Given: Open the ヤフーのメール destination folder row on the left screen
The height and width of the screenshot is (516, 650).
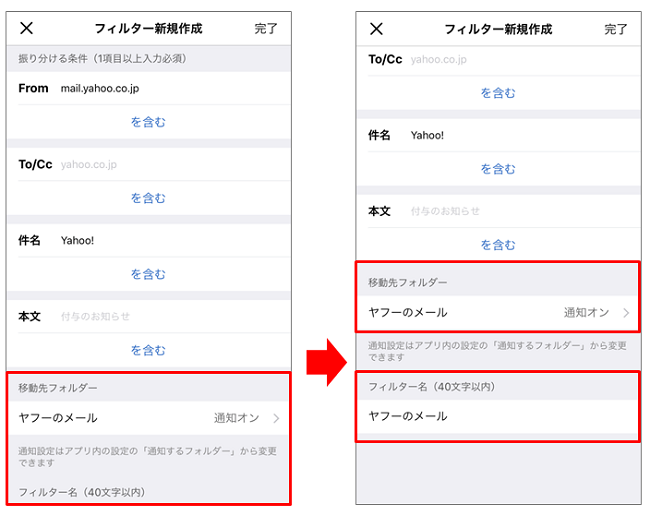Looking at the screenshot, I should tap(149, 418).
